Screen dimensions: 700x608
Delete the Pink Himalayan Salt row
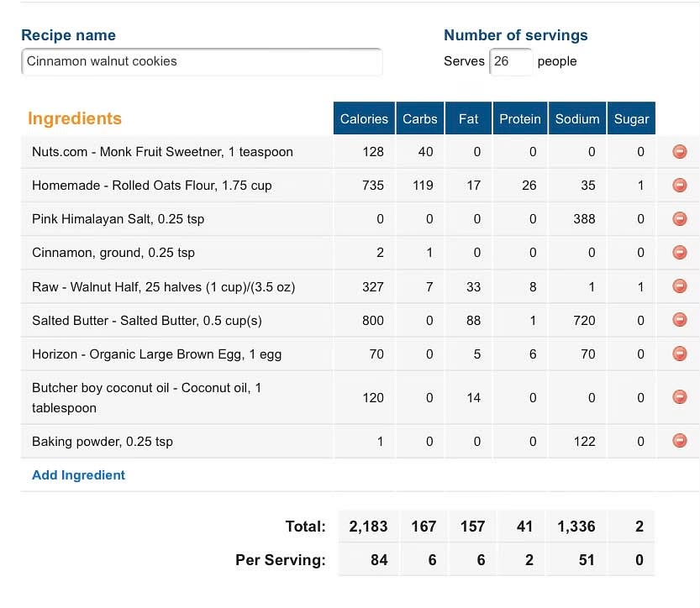[x=680, y=218]
